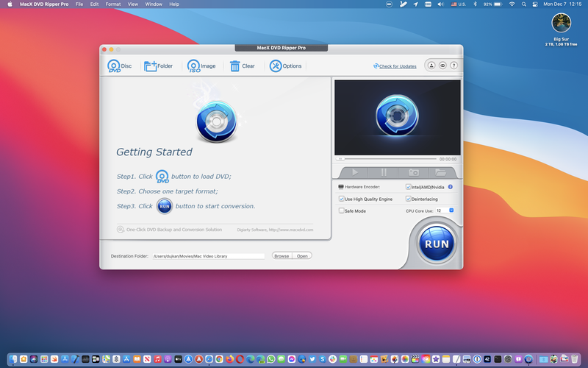This screenshot has height=368, width=588.
Task: Click the date and time clock
Action: coord(562,4)
